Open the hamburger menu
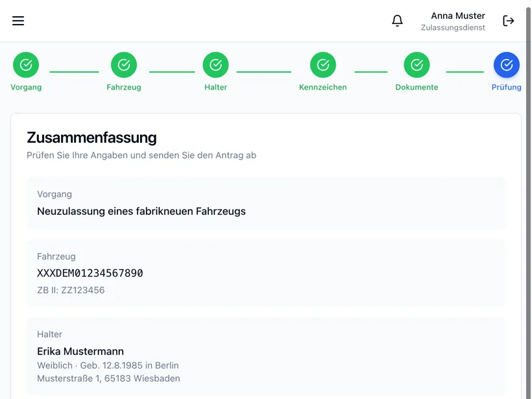The width and height of the screenshot is (532, 399). click(18, 21)
